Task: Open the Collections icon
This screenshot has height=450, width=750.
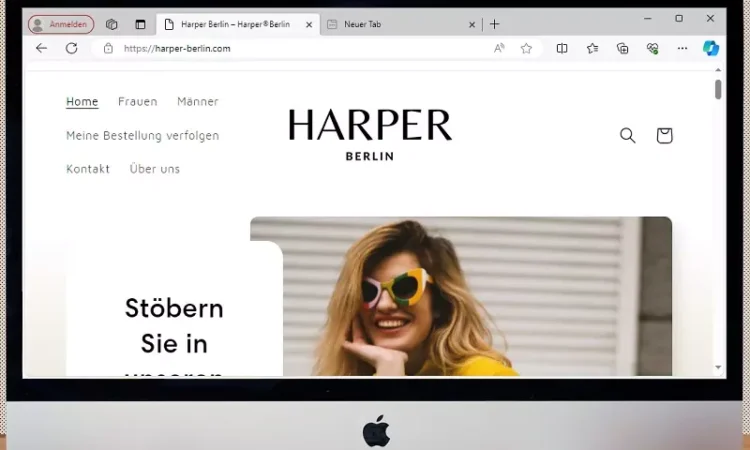Action: tap(622, 48)
